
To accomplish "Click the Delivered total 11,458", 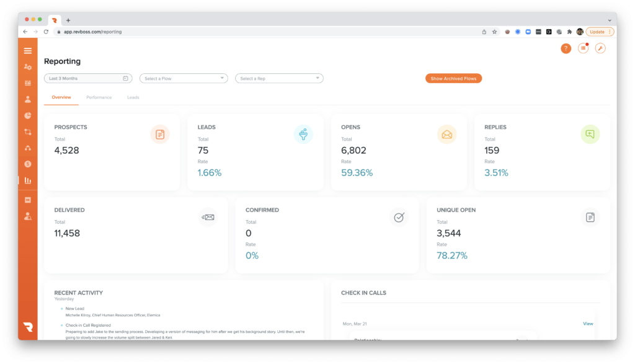I will [x=67, y=233].
